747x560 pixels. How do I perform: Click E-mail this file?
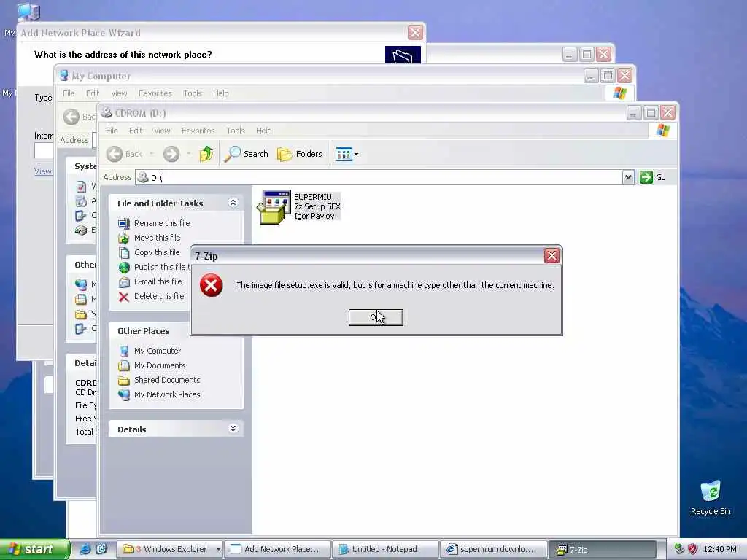(158, 281)
